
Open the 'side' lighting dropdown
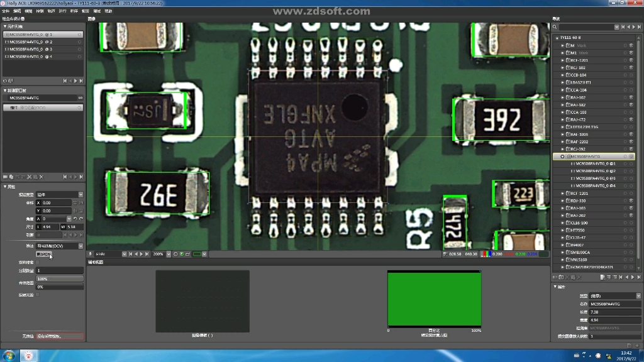point(124,254)
